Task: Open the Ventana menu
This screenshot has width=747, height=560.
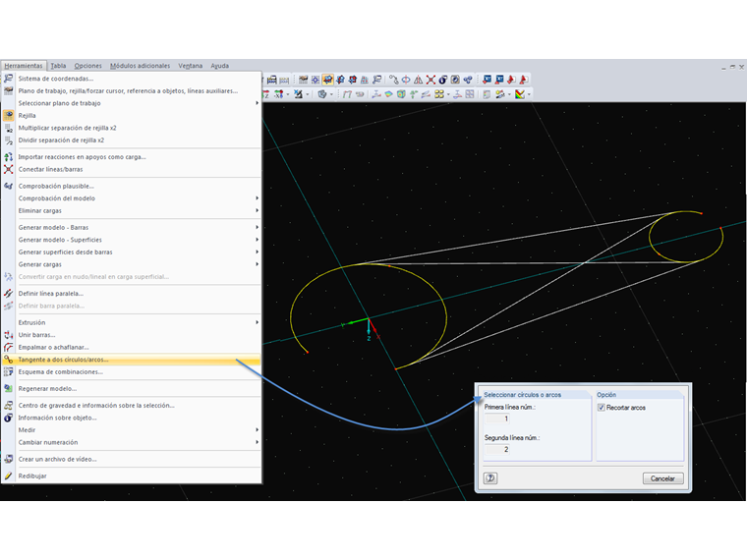Action: 190,66
